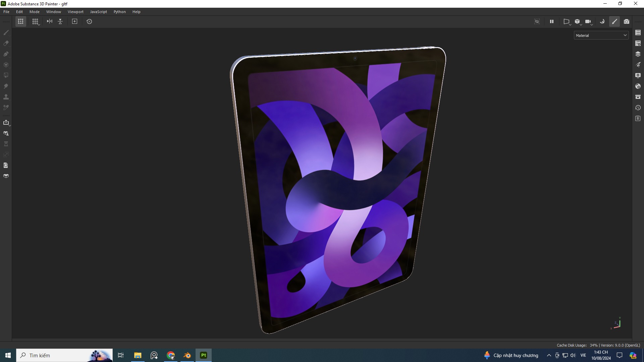The height and width of the screenshot is (362, 644).
Task: Switch to painting mode brush icon
Action: click(x=614, y=21)
